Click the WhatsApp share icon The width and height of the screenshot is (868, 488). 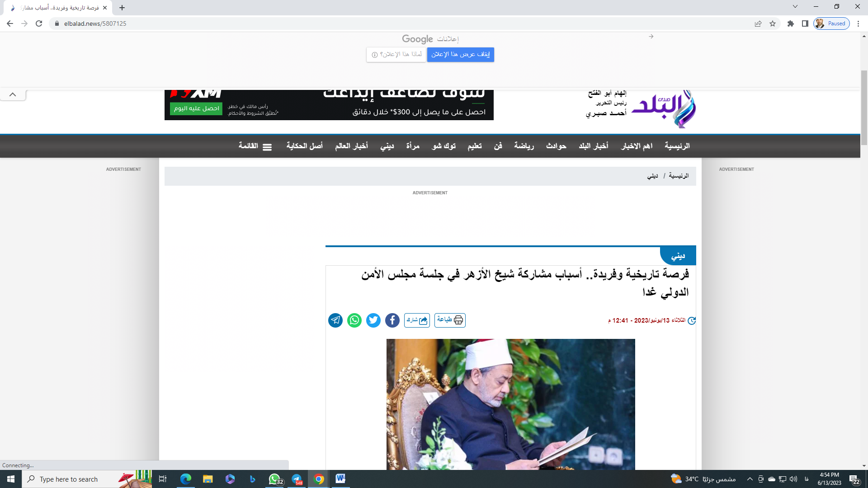pyautogui.click(x=354, y=320)
